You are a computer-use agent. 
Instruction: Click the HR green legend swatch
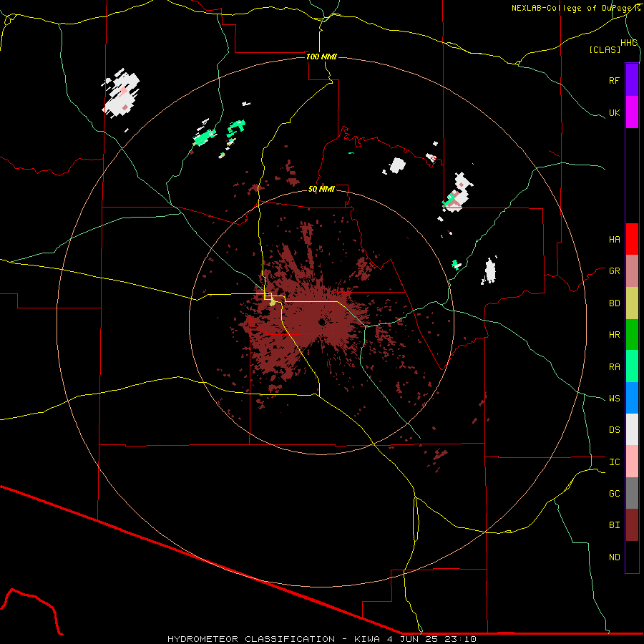[x=632, y=334]
